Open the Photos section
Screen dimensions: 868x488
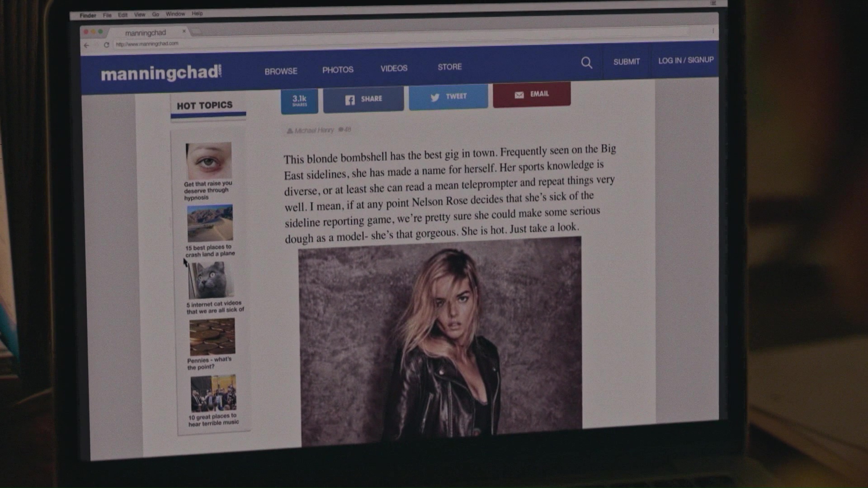pyautogui.click(x=338, y=70)
